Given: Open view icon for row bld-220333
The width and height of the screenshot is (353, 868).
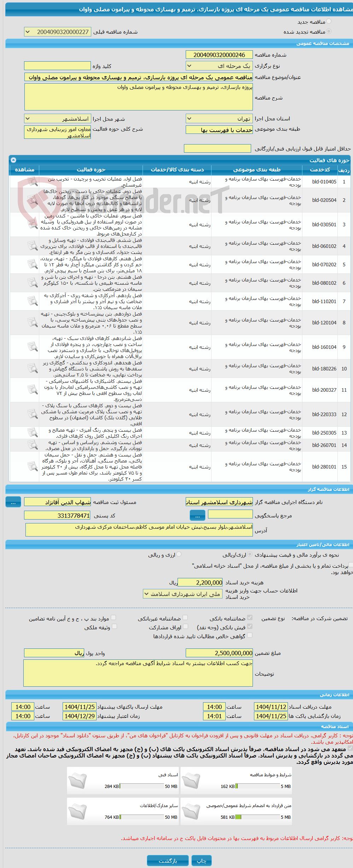Looking at the screenshot, I should point(33,414).
